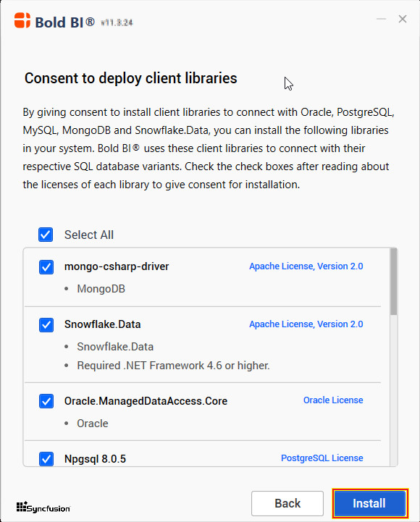This screenshot has height=522, width=420.
Task: Click the Install button
Action: click(x=370, y=503)
